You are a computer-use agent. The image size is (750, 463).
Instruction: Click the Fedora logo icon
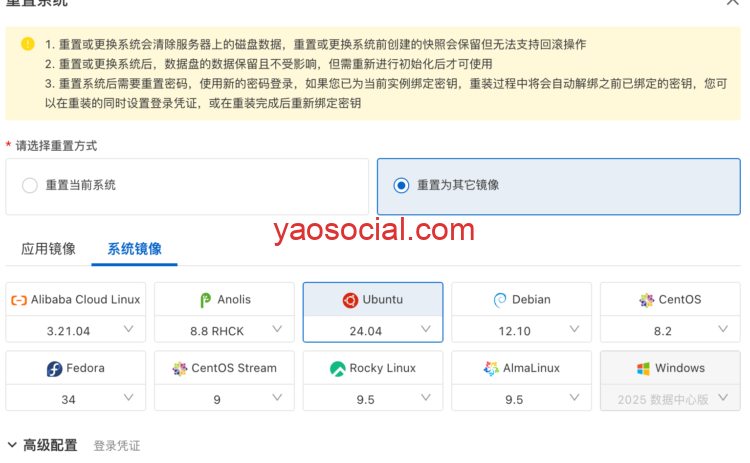pos(55,369)
